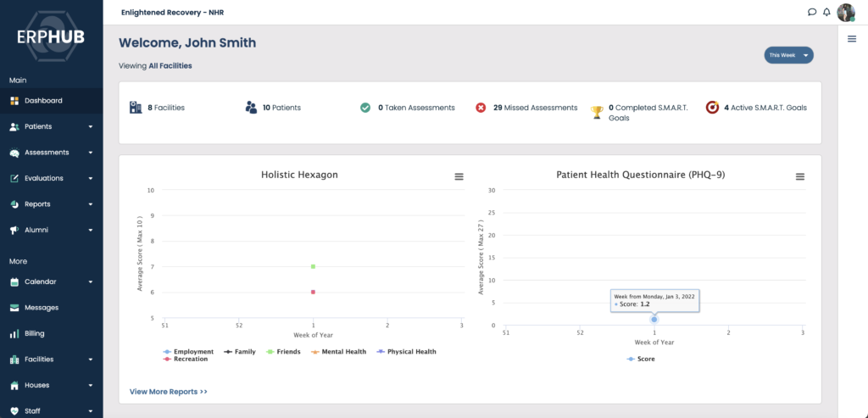Click the Calendar icon in sidebar
This screenshot has height=418, width=868.
(x=14, y=281)
